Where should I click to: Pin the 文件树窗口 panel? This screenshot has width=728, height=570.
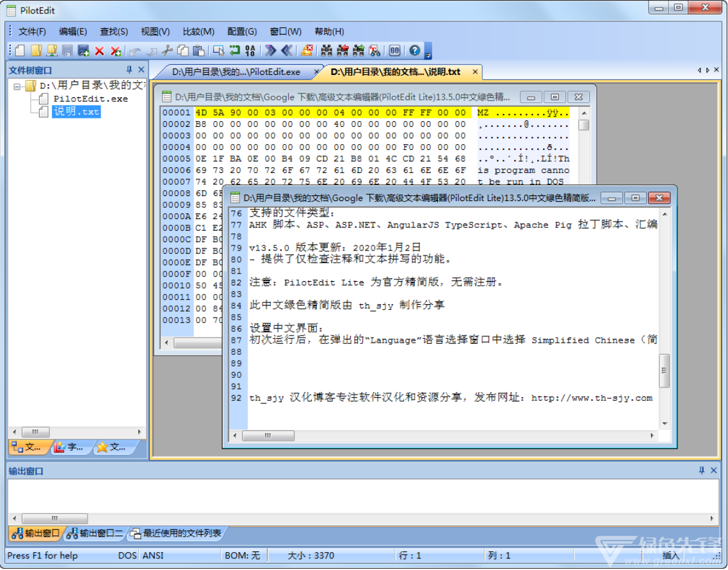(129, 70)
